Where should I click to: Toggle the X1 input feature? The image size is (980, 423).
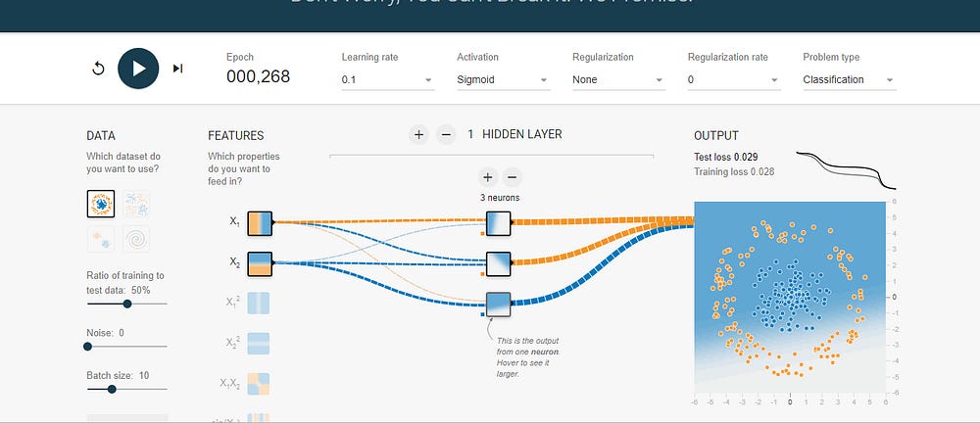(260, 223)
